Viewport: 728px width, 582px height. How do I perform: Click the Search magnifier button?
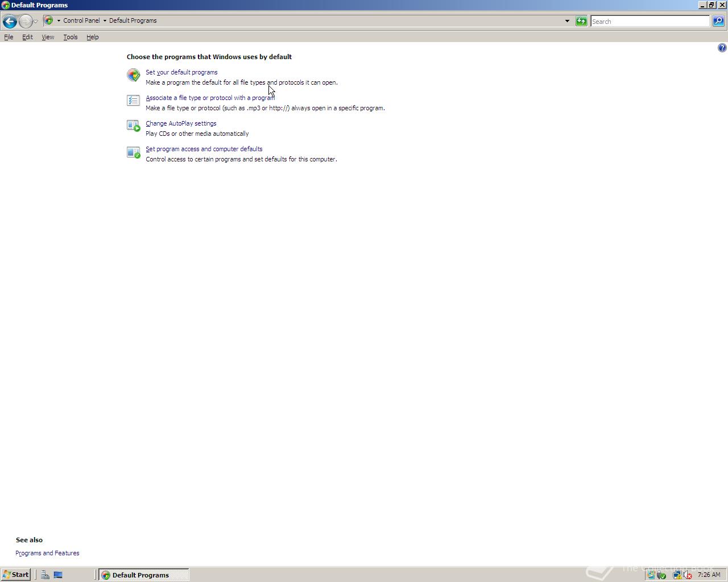point(718,21)
